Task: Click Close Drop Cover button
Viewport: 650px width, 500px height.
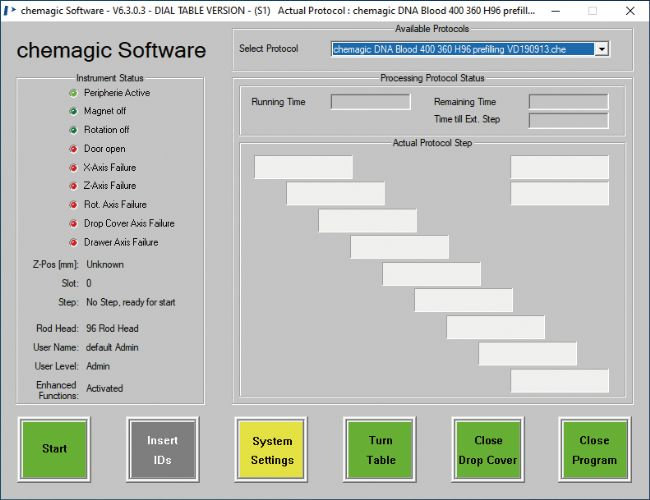Action: click(x=488, y=449)
